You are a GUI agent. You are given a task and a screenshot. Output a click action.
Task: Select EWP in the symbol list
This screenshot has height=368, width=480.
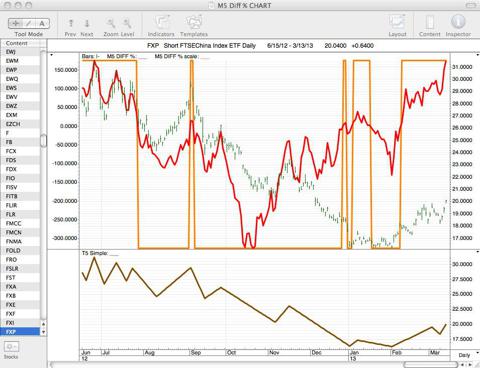[x=20, y=70]
